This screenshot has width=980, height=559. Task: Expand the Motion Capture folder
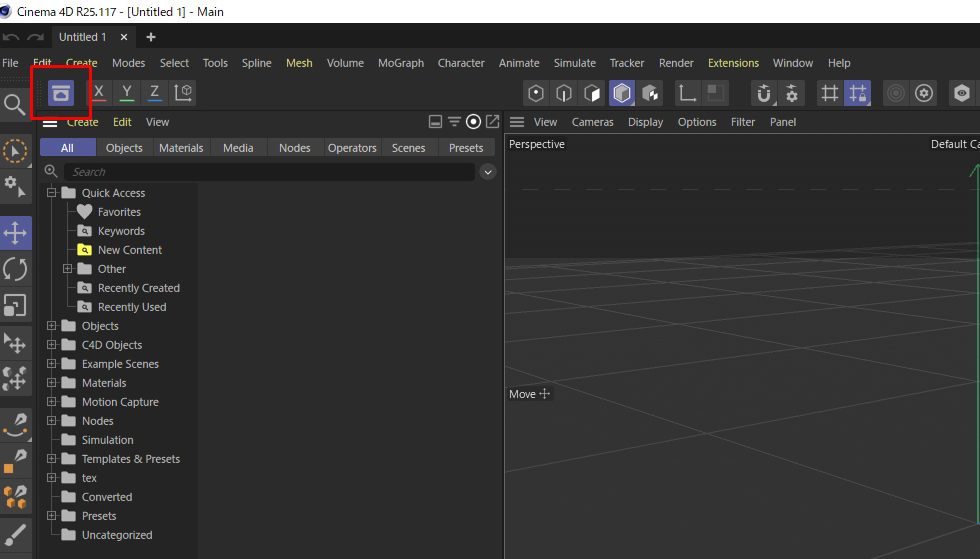[52, 401]
